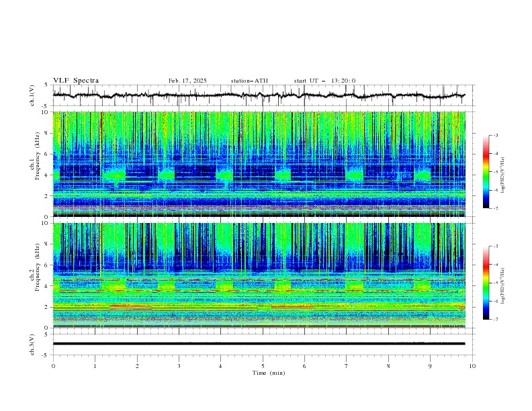Click the "10" label on the time axis

click(x=472, y=366)
